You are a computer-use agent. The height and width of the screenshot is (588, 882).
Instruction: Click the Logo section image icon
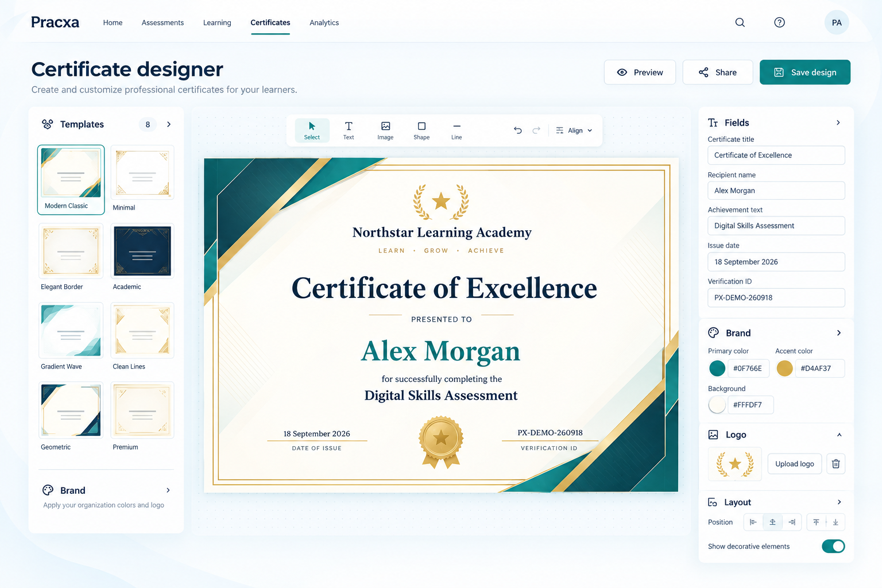(713, 435)
